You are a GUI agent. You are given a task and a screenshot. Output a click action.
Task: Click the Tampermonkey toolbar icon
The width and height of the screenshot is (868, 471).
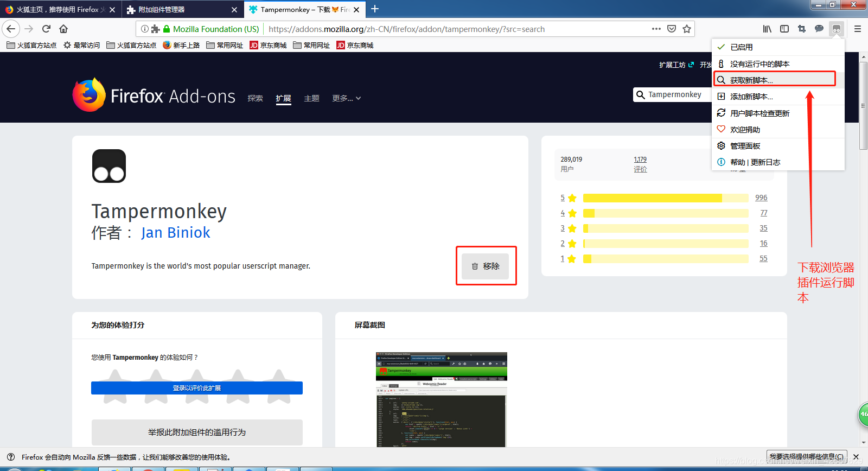tap(837, 29)
